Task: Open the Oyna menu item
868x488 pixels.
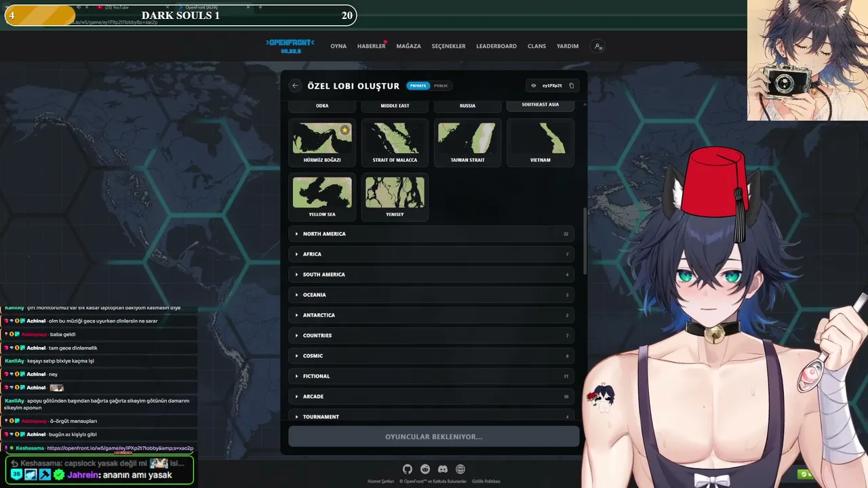Action: click(x=338, y=46)
